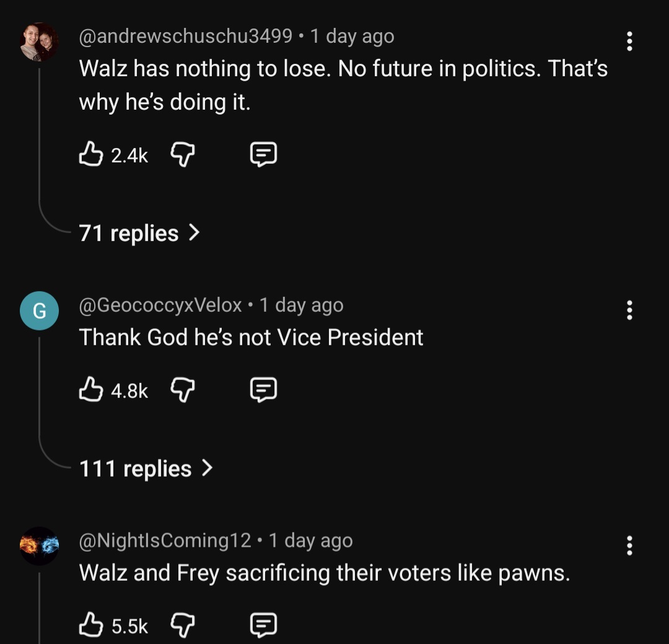Visit @GeococcyxVelox channel username link
The width and height of the screenshot is (669, 644).
point(160,305)
